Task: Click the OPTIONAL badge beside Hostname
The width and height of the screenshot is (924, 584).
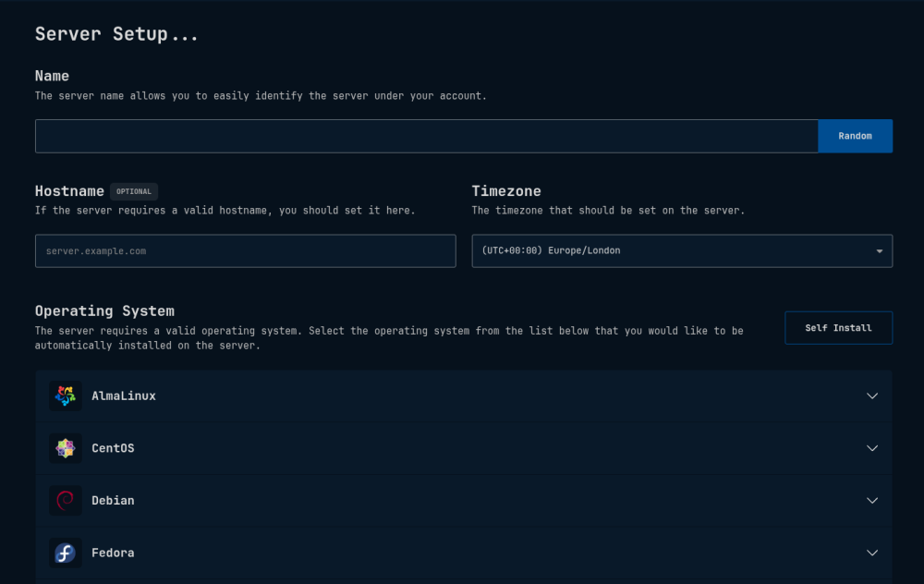Action: (134, 191)
